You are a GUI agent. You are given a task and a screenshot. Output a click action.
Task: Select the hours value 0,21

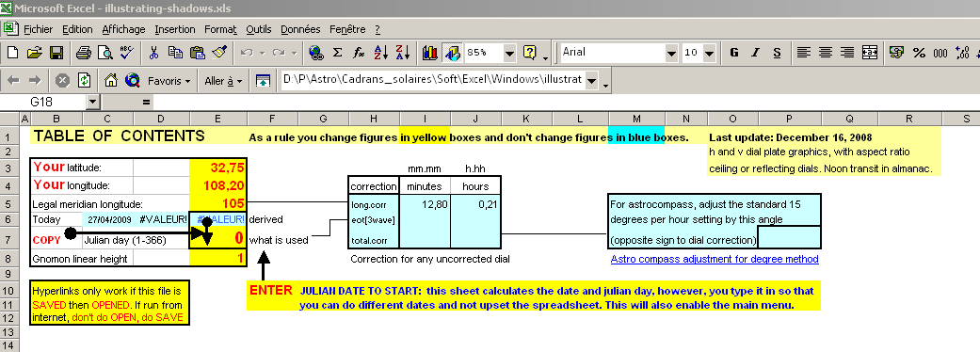pos(475,204)
